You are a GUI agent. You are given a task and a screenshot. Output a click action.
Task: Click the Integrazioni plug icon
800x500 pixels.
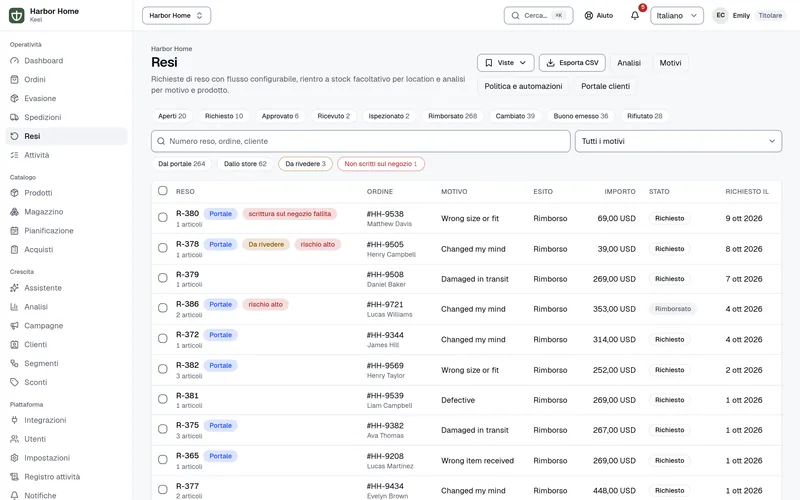click(14, 420)
